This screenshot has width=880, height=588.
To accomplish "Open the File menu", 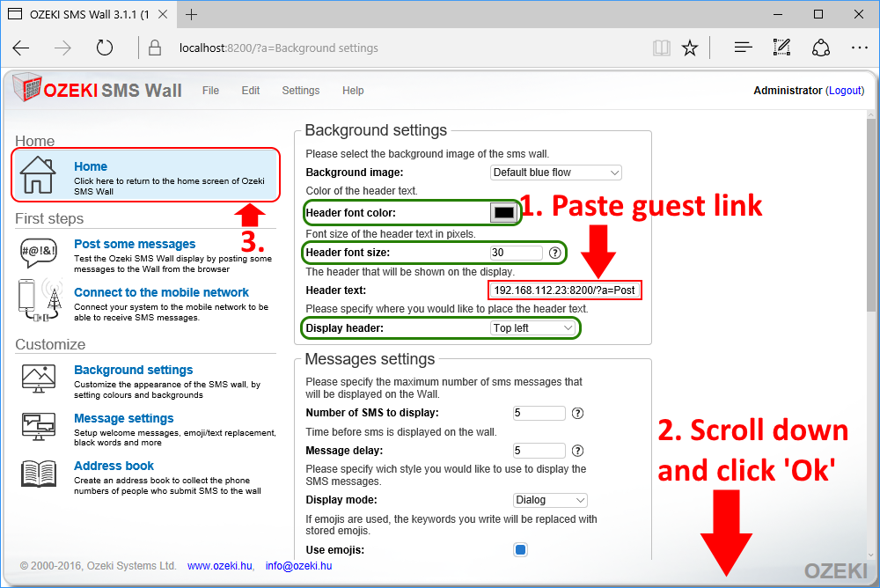I will (210, 91).
